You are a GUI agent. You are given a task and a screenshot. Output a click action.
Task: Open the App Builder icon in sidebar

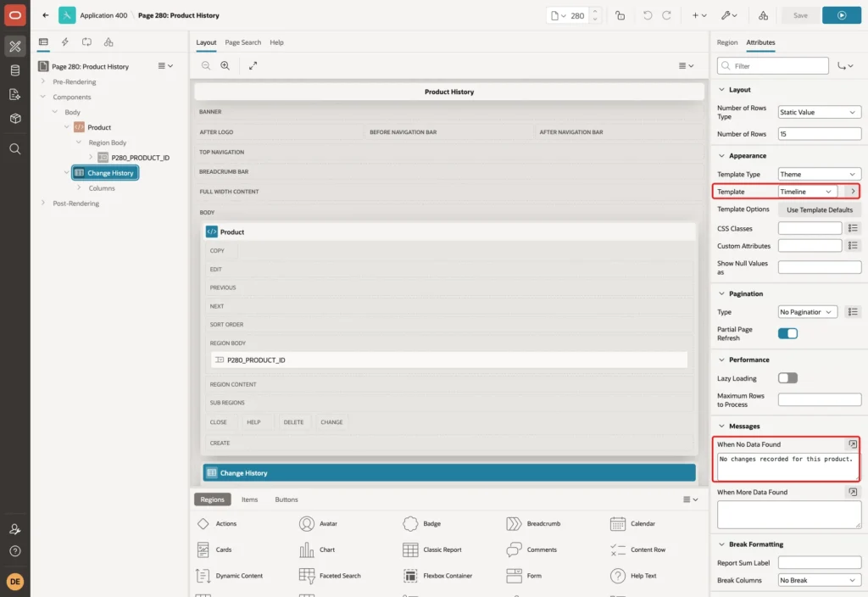pyautogui.click(x=15, y=46)
